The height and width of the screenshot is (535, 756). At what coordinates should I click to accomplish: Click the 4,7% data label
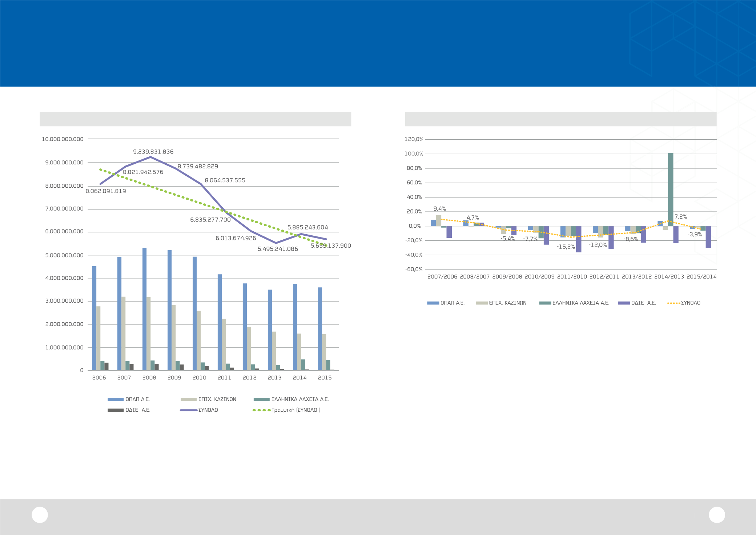click(473, 218)
